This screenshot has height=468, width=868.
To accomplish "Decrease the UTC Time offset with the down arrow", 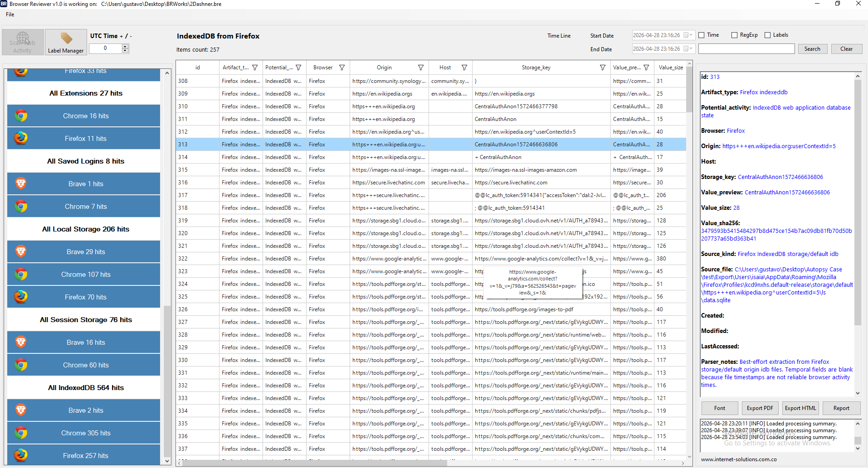I will (125, 51).
